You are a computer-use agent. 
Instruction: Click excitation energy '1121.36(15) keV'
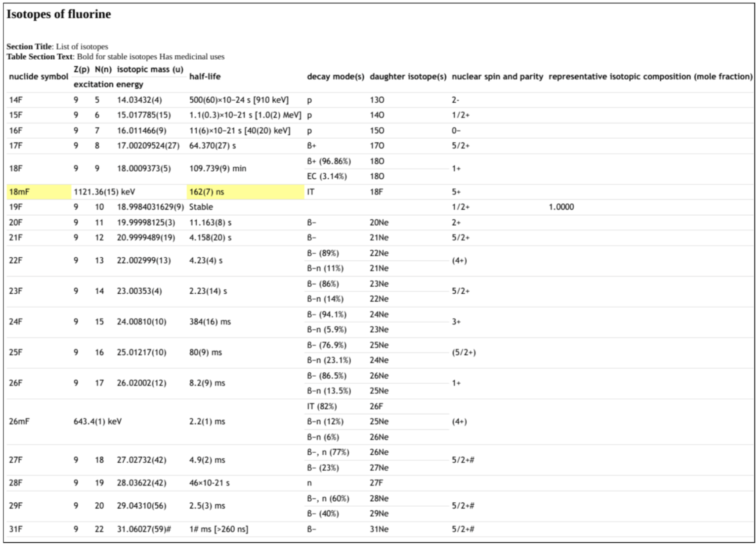(104, 192)
